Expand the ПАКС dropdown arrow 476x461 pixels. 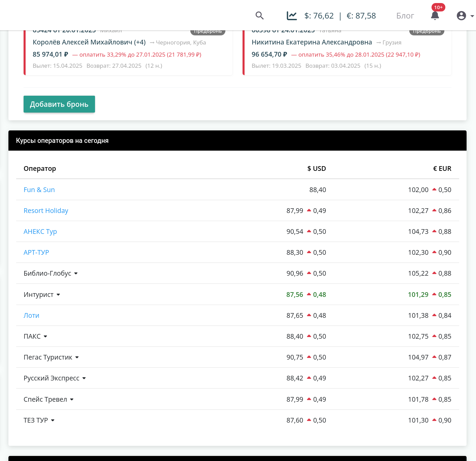coord(45,337)
